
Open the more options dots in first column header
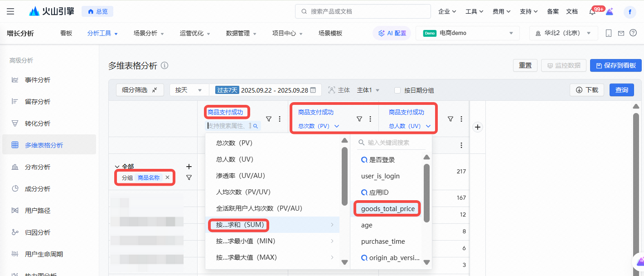(280, 119)
